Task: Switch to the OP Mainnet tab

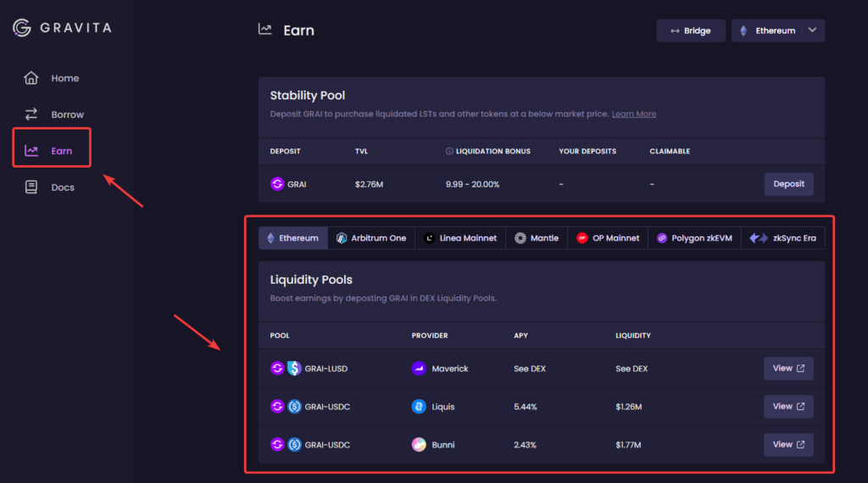Action: 608,238
